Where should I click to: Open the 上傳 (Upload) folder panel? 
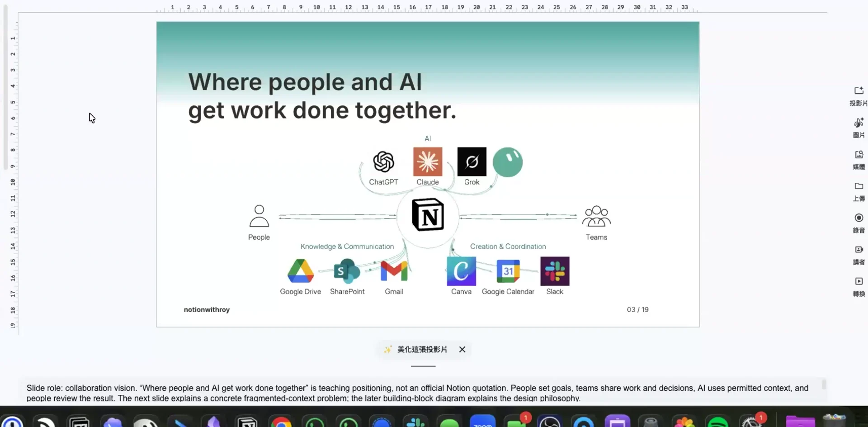[x=859, y=192]
